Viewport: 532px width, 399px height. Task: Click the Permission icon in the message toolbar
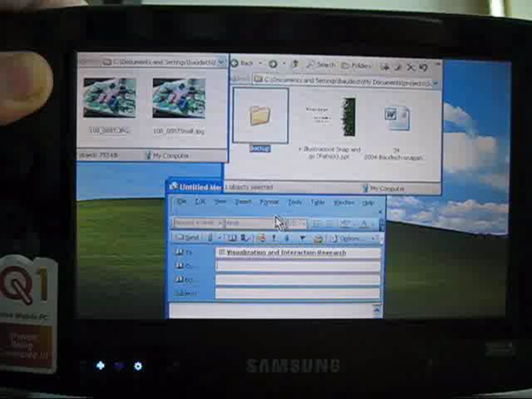(x=261, y=238)
